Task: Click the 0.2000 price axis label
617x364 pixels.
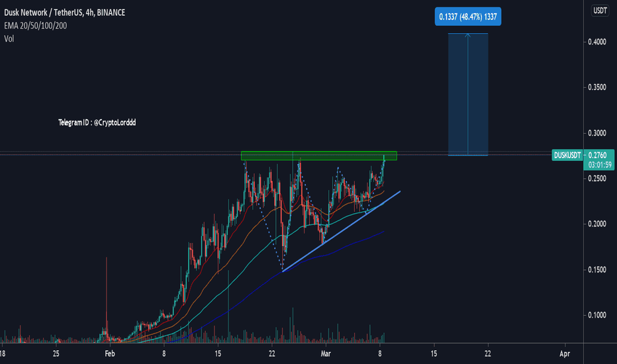Action: (x=596, y=224)
